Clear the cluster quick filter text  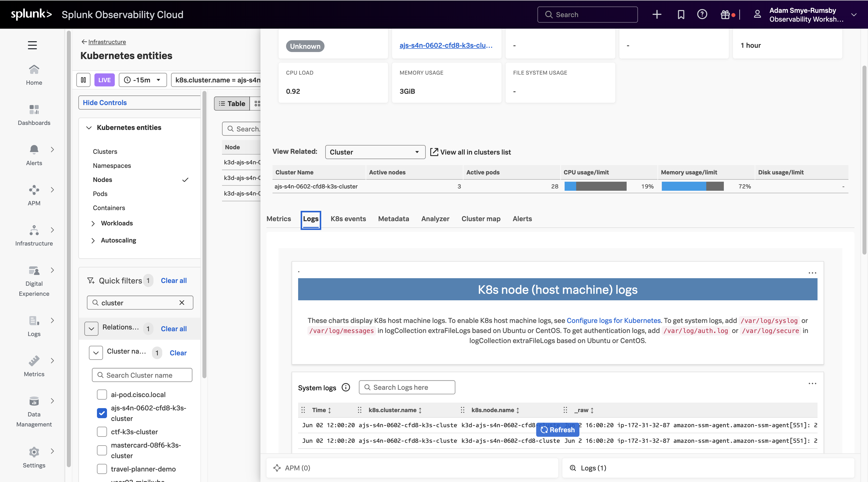pos(182,303)
